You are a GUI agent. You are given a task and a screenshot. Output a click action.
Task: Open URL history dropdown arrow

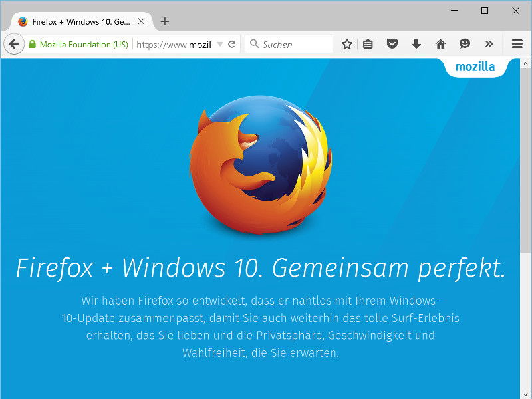[x=220, y=44]
